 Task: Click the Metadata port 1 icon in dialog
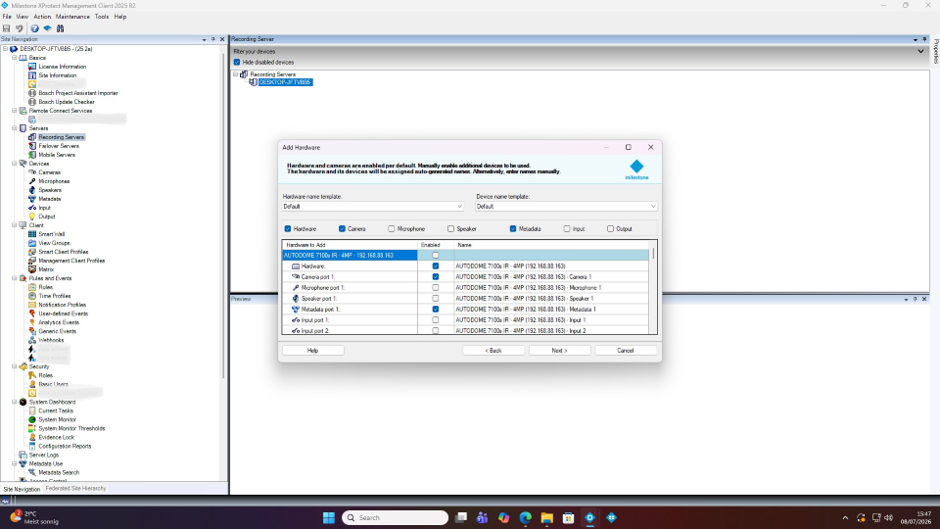coord(296,309)
